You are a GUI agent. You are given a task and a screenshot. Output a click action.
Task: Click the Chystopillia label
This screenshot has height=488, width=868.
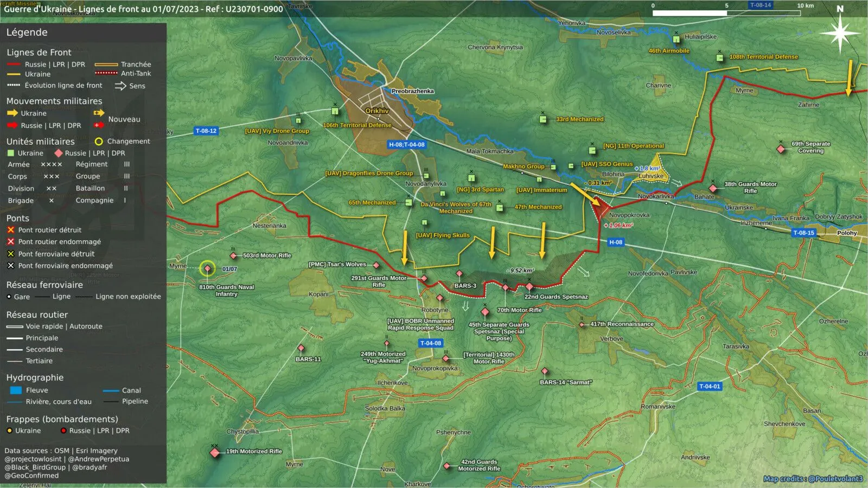[242, 432]
